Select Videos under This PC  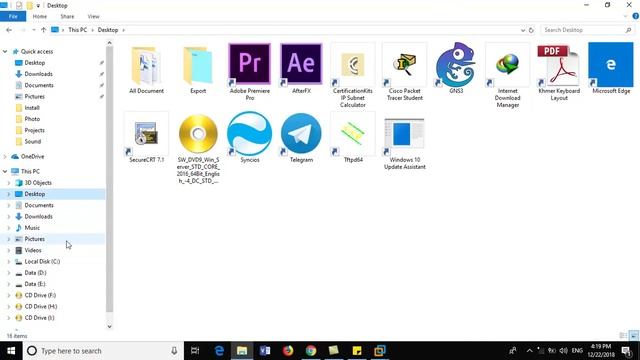[33, 250]
